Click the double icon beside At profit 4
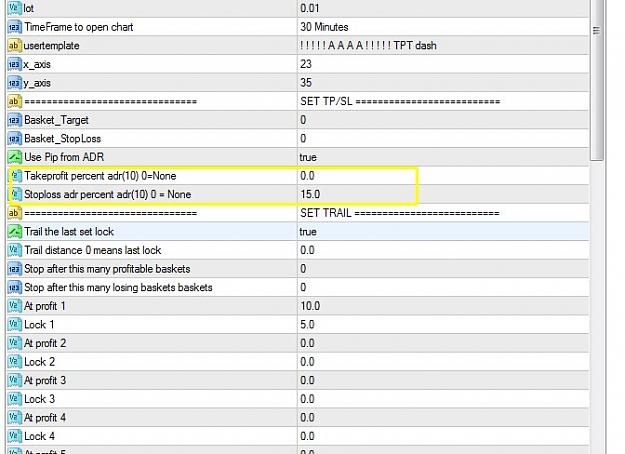 [x=14, y=418]
